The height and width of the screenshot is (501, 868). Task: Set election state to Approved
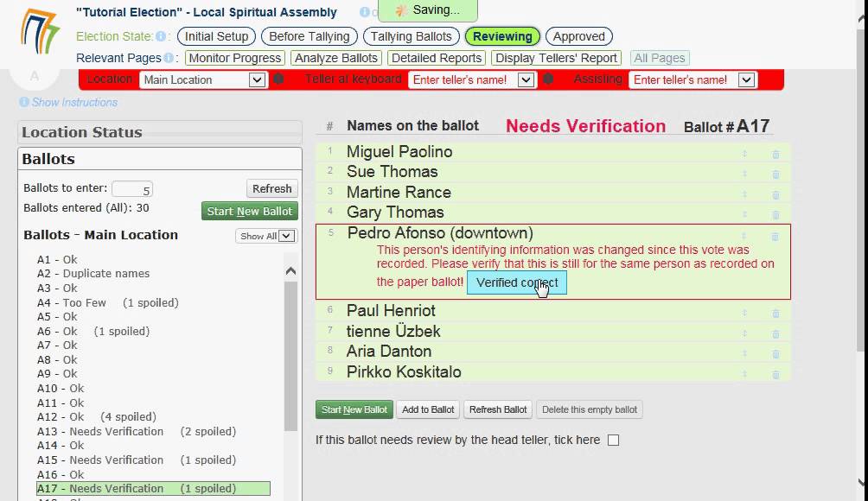pos(579,36)
